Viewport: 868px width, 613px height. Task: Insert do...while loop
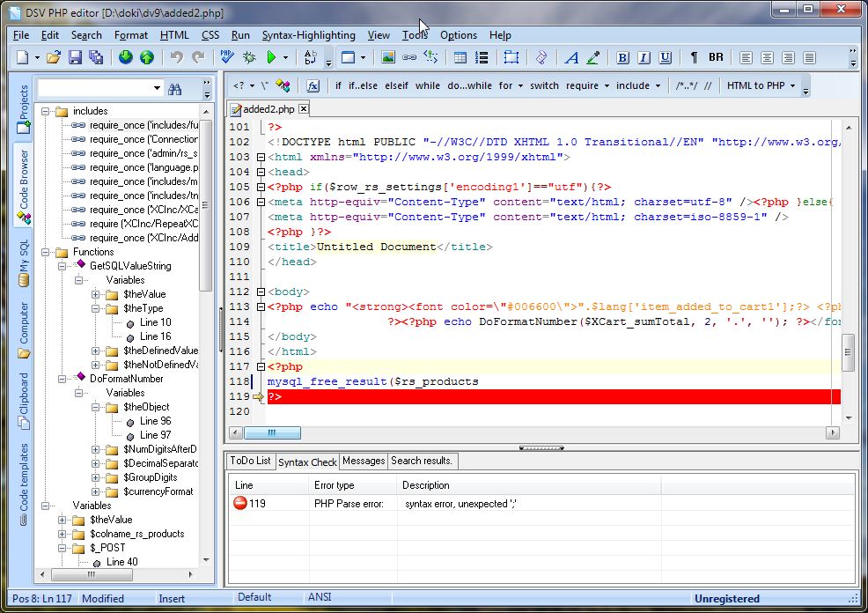coord(469,85)
